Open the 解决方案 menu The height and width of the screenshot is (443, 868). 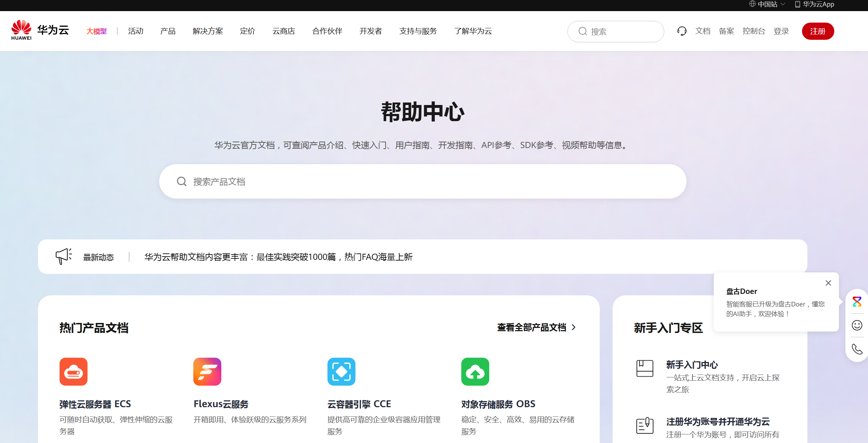(x=208, y=31)
